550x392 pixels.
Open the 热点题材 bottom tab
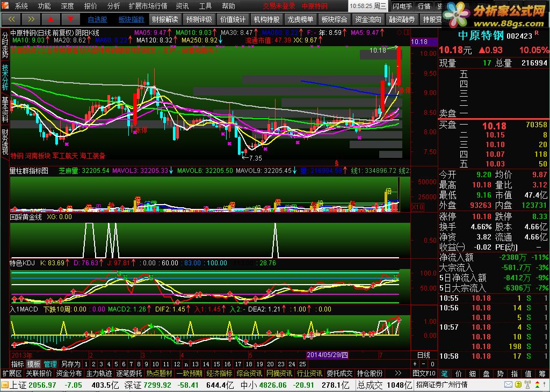click(159, 373)
